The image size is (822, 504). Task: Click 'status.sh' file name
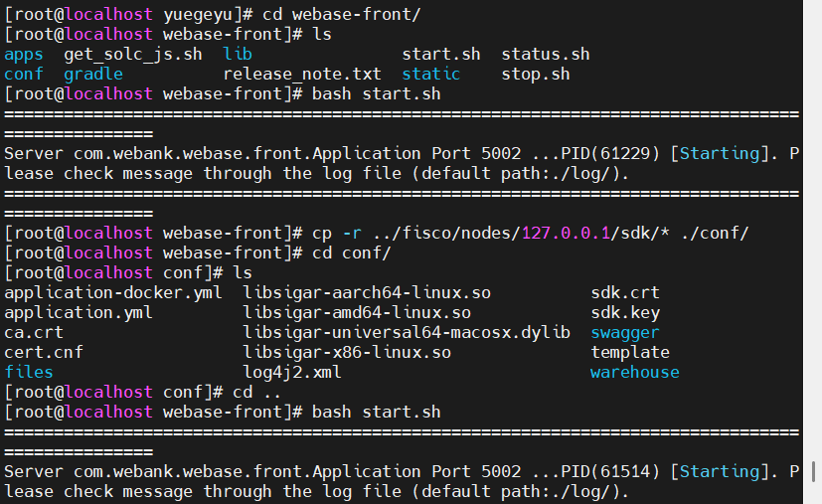point(546,54)
